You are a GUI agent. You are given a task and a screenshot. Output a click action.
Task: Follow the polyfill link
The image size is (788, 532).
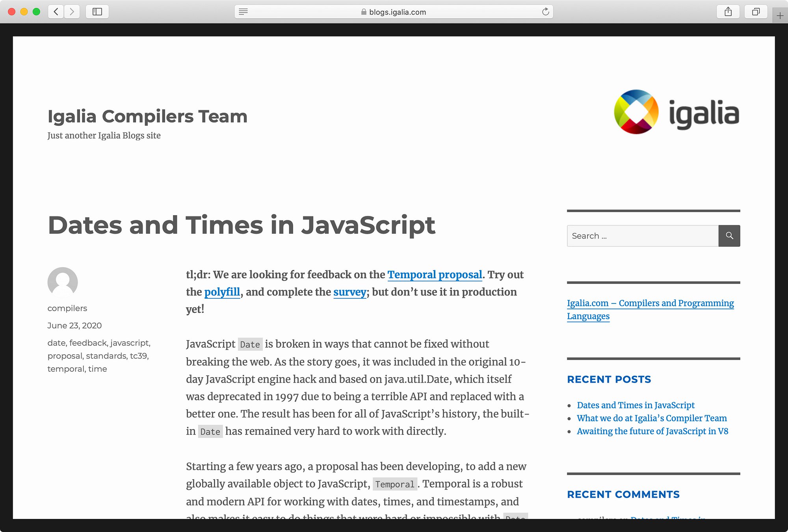coord(222,292)
